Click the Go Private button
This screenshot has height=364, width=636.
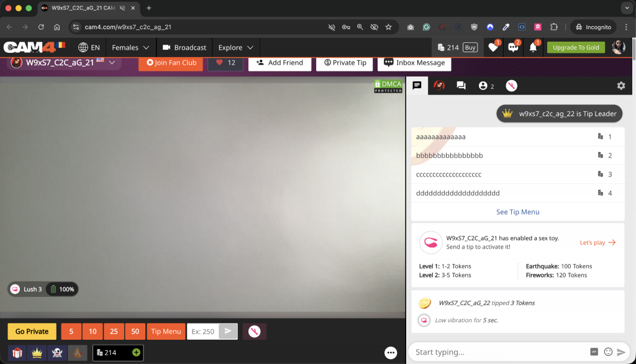pyautogui.click(x=32, y=332)
